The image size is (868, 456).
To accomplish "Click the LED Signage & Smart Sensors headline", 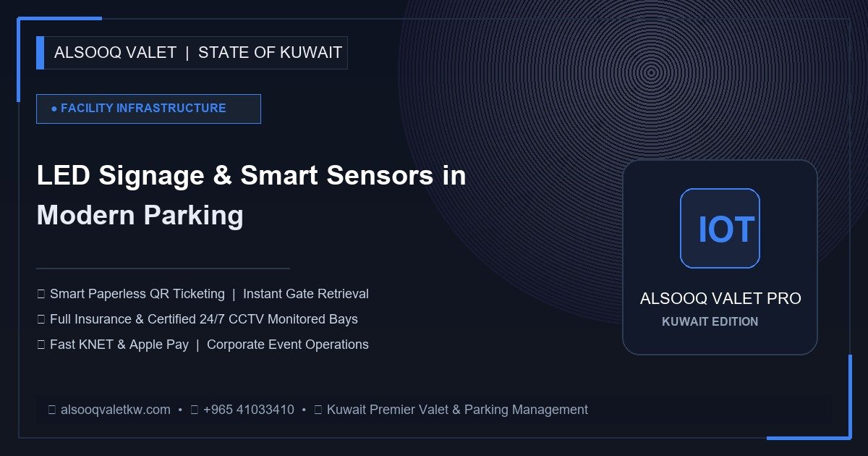I will click(x=251, y=195).
